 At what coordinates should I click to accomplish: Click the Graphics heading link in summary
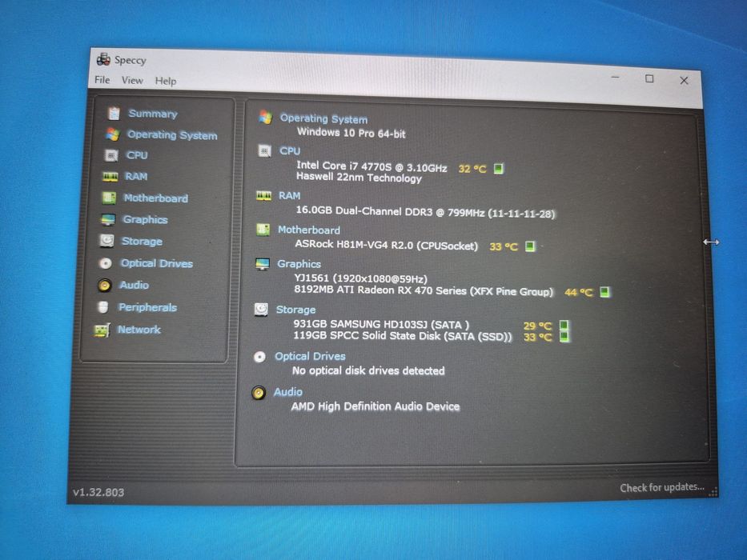tap(299, 264)
